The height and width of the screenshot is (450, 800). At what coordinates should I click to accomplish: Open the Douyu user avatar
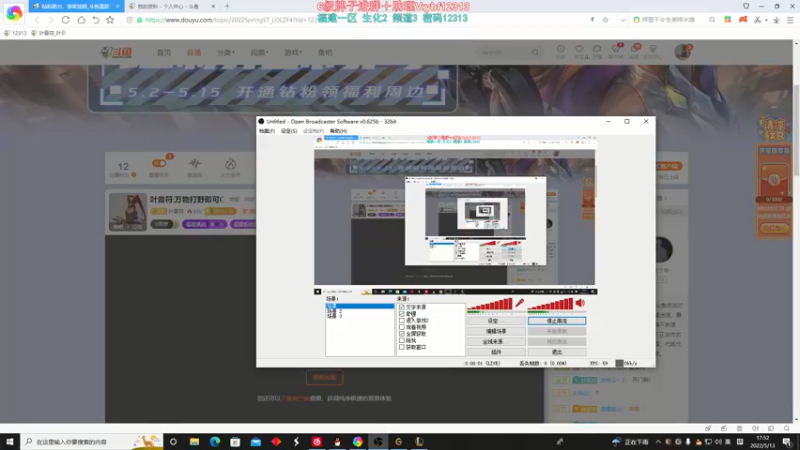pyautogui.click(x=682, y=52)
